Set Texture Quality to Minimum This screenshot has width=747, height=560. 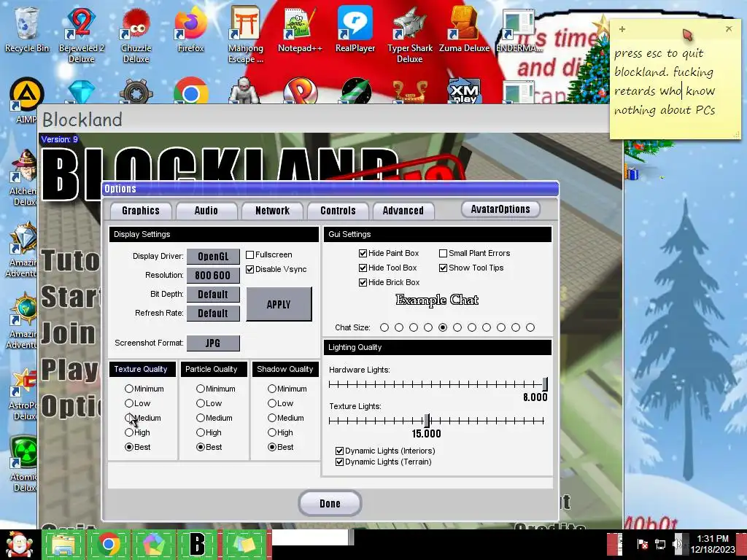tap(129, 389)
